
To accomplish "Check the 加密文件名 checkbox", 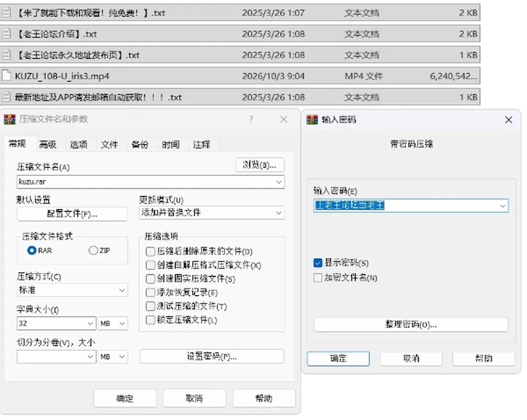I will (318, 278).
